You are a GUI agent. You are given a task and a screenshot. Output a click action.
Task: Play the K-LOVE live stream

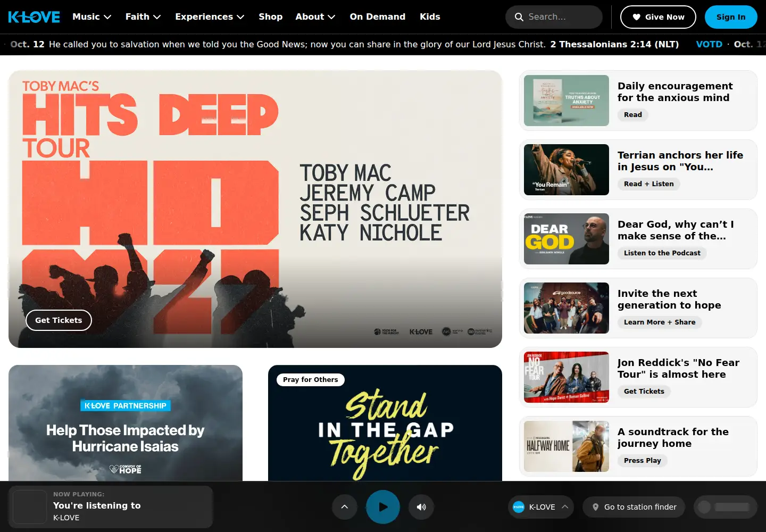pos(383,507)
